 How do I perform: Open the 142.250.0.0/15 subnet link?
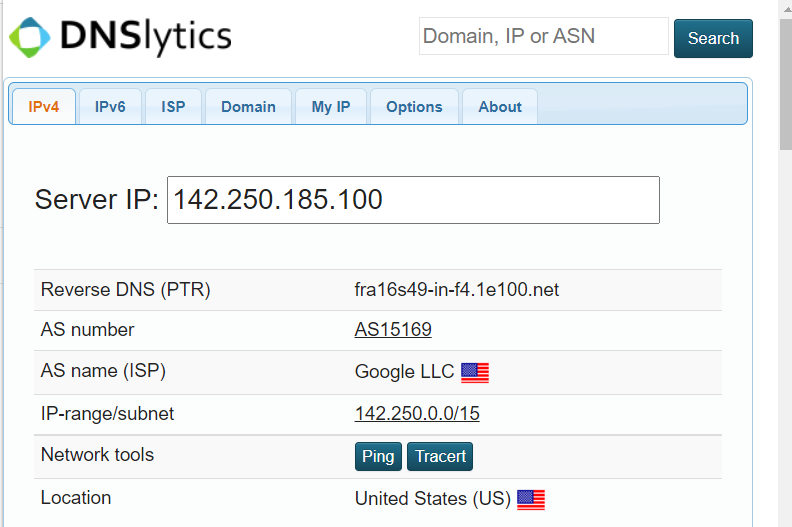click(417, 413)
